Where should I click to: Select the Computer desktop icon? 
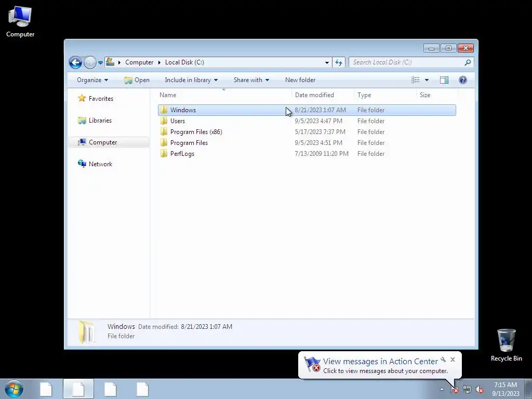pos(20,22)
